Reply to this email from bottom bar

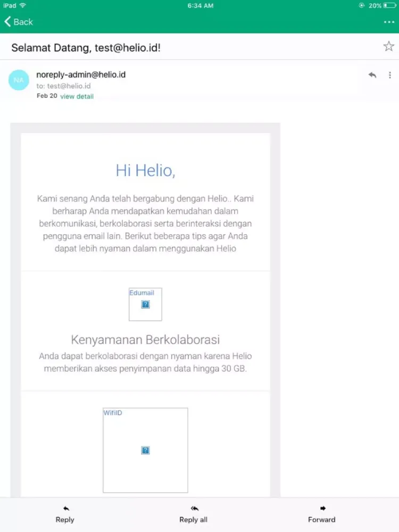[x=65, y=514]
